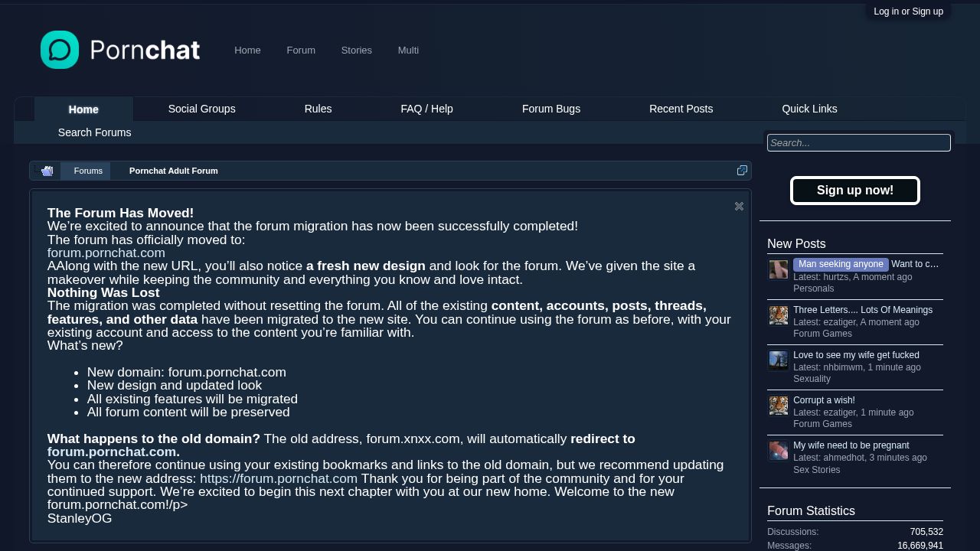Open nhbimwm avatar thumbnail

[x=779, y=360]
